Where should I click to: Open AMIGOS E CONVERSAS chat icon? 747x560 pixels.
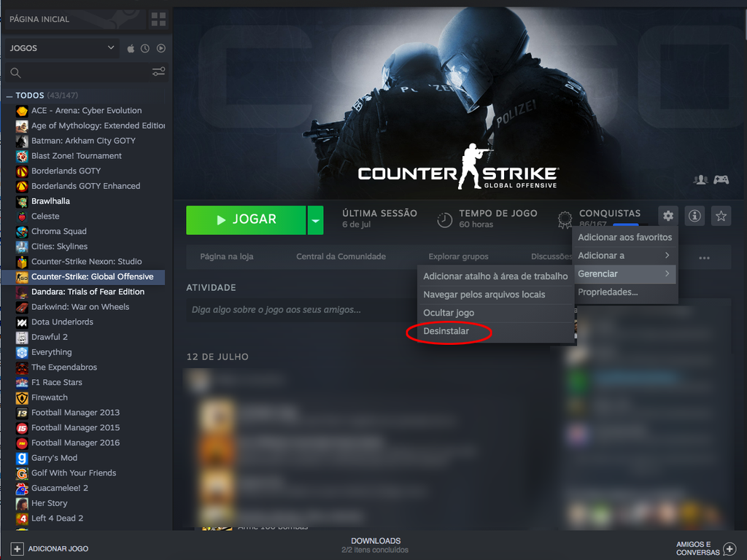click(x=729, y=548)
